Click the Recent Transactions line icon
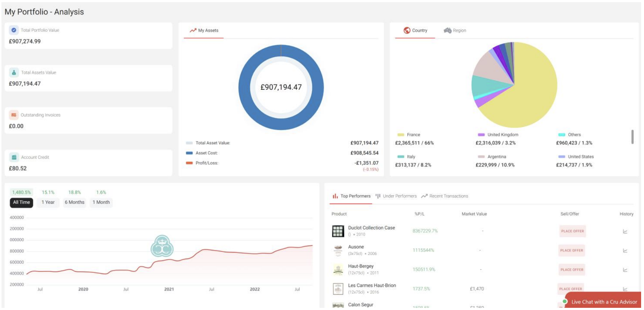Viewport: 644px width, 310px height. 425,196
